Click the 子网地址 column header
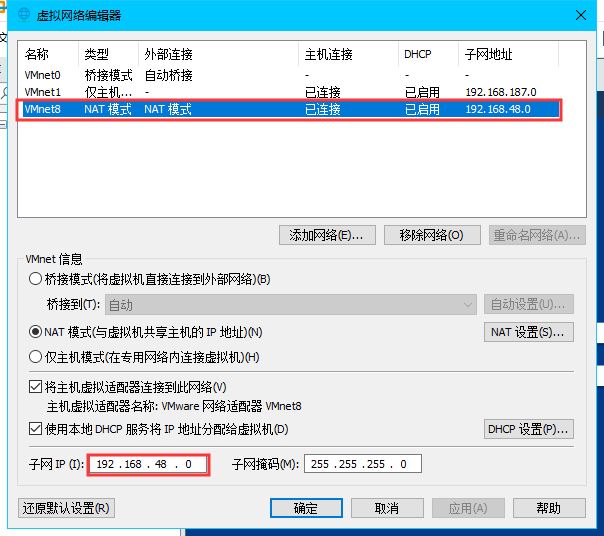604x536 pixels. [487, 54]
